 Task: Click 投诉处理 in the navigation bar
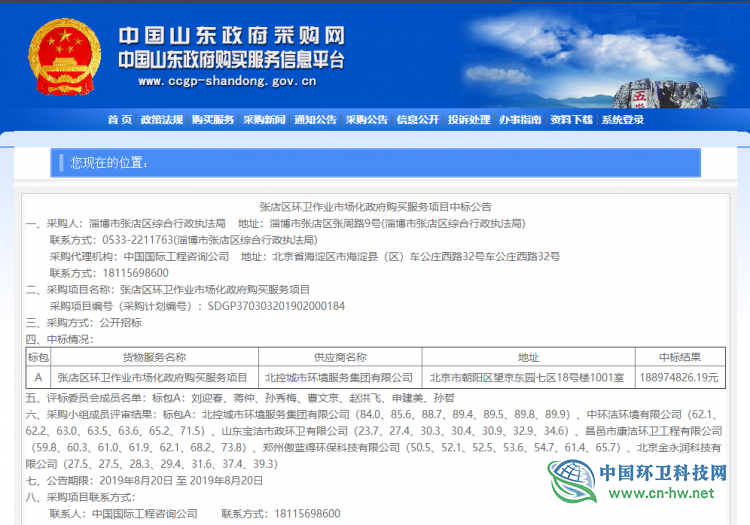coord(469,120)
